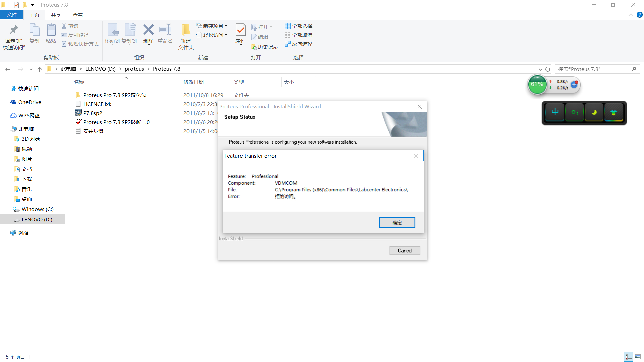Click the Delete (删除) ribbon icon
The width and height of the screenshot is (644, 362).
pos(148,30)
